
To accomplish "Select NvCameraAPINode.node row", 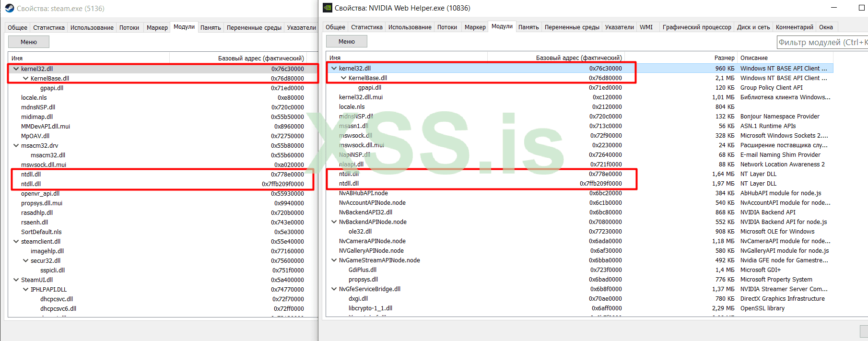I will click(579, 241).
